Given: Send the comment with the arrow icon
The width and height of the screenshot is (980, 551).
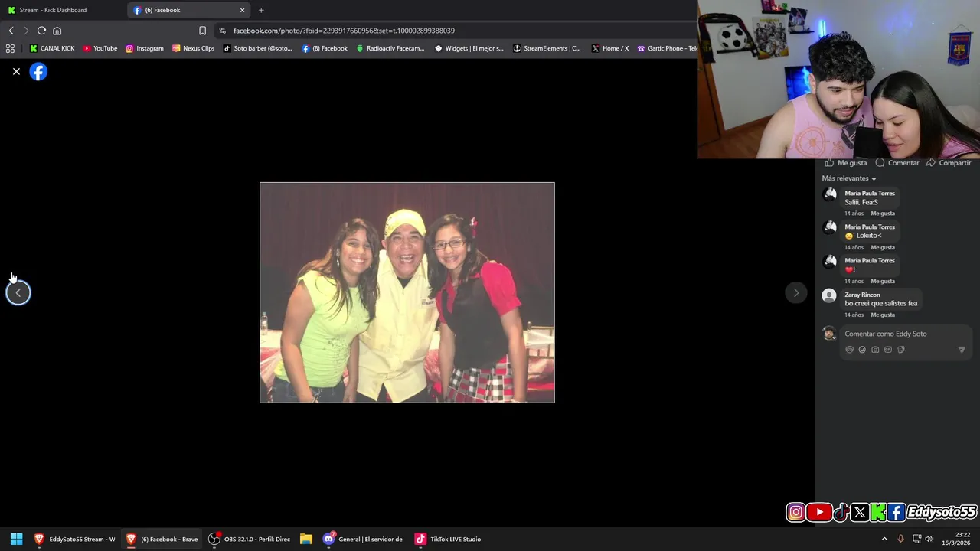Looking at the screenshot, I should tap(962, 350).
